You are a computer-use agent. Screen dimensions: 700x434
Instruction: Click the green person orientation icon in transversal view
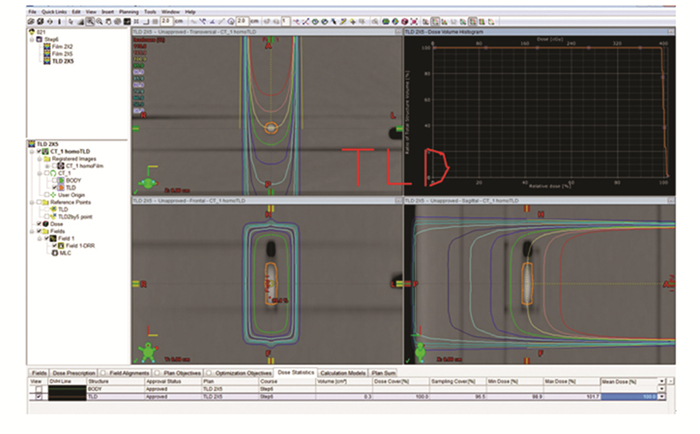[150, 182]
